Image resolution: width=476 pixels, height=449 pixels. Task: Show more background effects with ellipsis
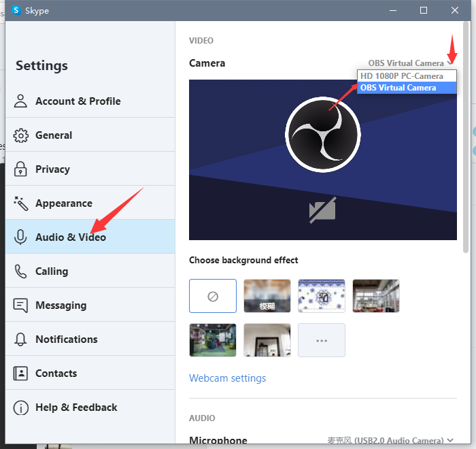coord(322,340)
